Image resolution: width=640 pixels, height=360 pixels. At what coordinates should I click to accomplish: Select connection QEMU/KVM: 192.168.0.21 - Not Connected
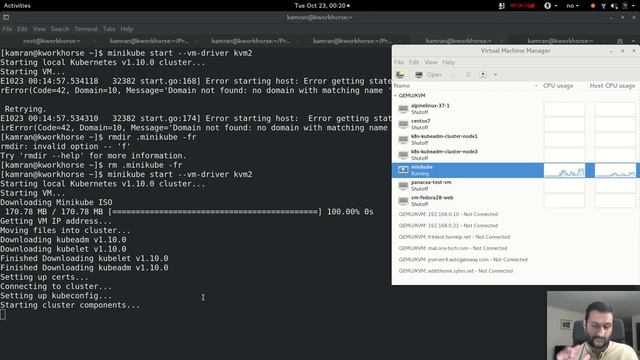[x=448, y=225]
